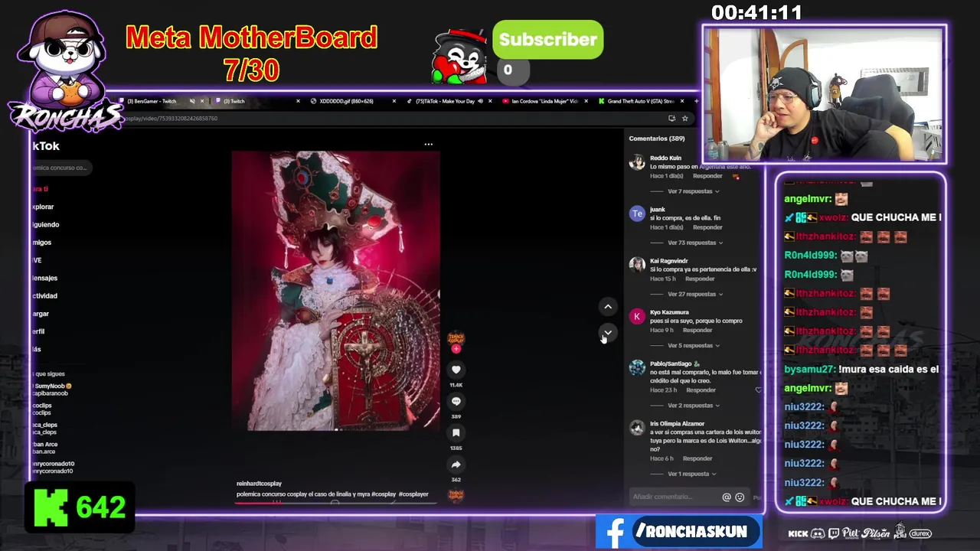Expand 2 replies under Pablo/Santiago
980x551 pixels.
click(x=694, y=406)
